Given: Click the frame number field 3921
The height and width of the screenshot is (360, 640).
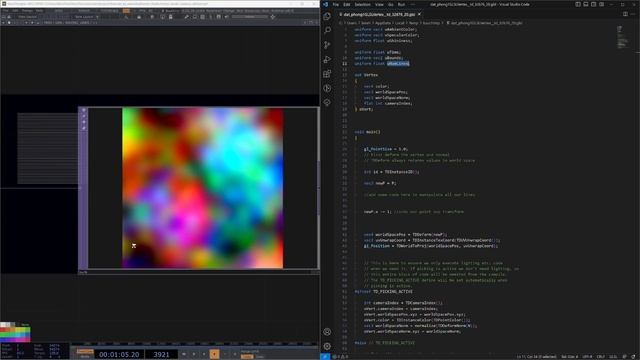Looking at the screenshot, I should click(x=161, y=355).
